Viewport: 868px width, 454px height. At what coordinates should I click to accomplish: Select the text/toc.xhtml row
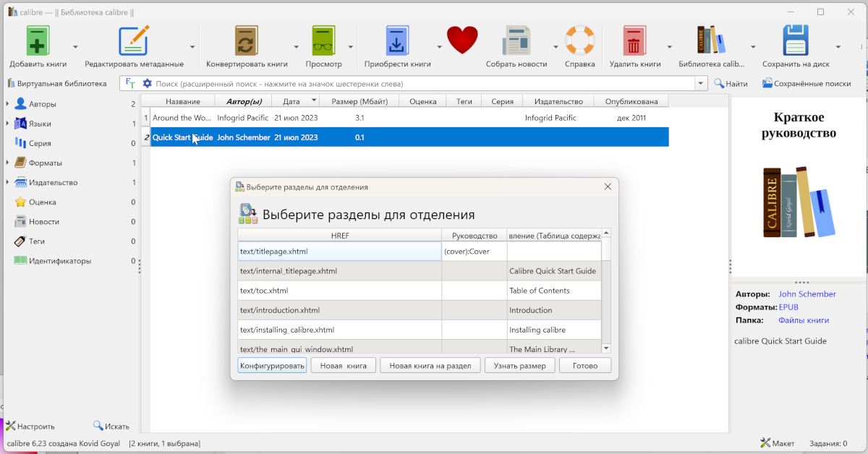tap(420, 291)
